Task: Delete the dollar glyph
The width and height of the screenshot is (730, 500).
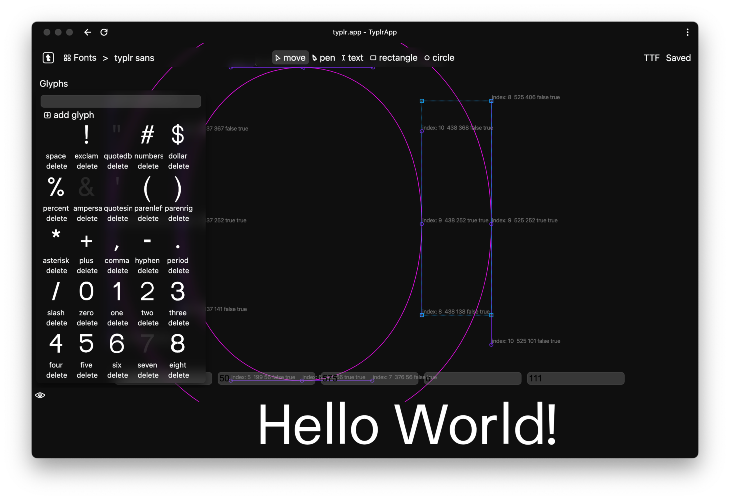Action: point(179,166)
